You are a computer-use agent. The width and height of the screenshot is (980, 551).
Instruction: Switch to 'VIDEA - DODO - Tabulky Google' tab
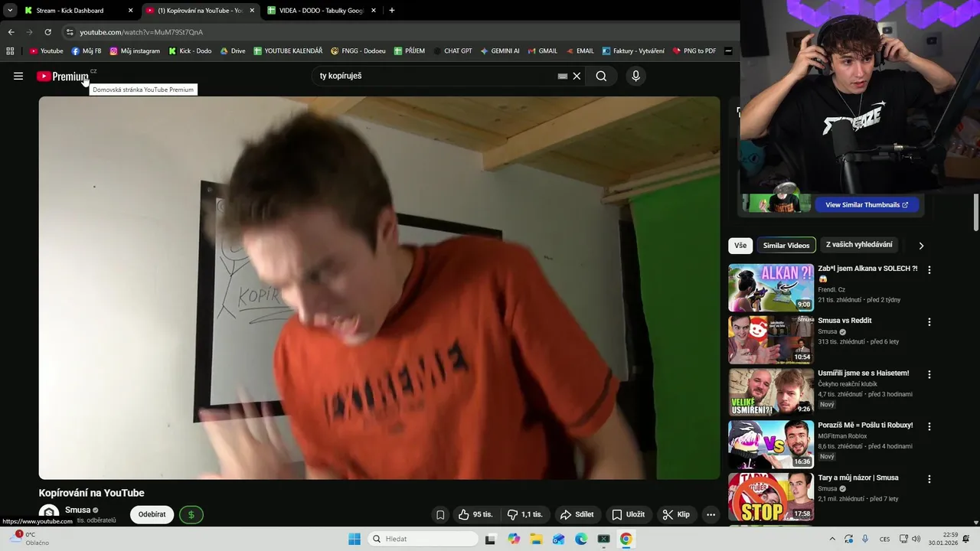(x=322, y=11)
